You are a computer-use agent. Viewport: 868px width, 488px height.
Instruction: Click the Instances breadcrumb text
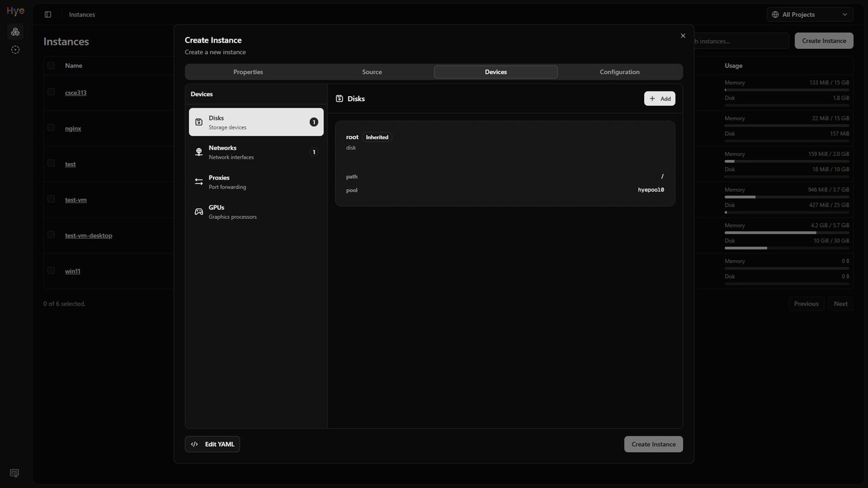pos(82,14)
